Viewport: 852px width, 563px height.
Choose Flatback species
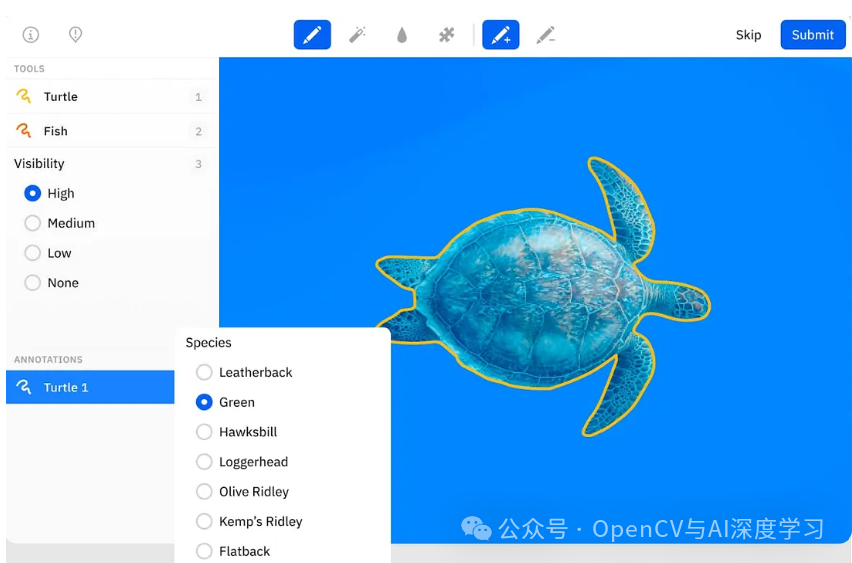pos(204,551)
